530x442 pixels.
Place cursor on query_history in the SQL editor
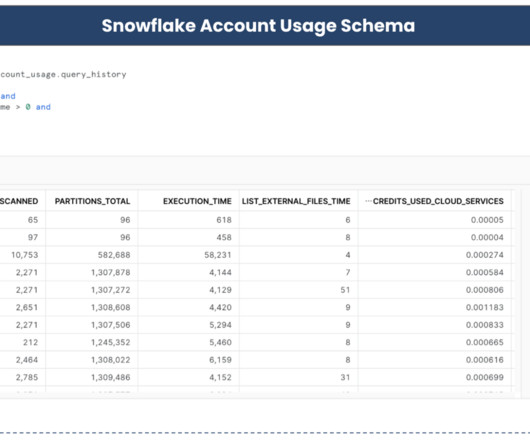(94, 75)
